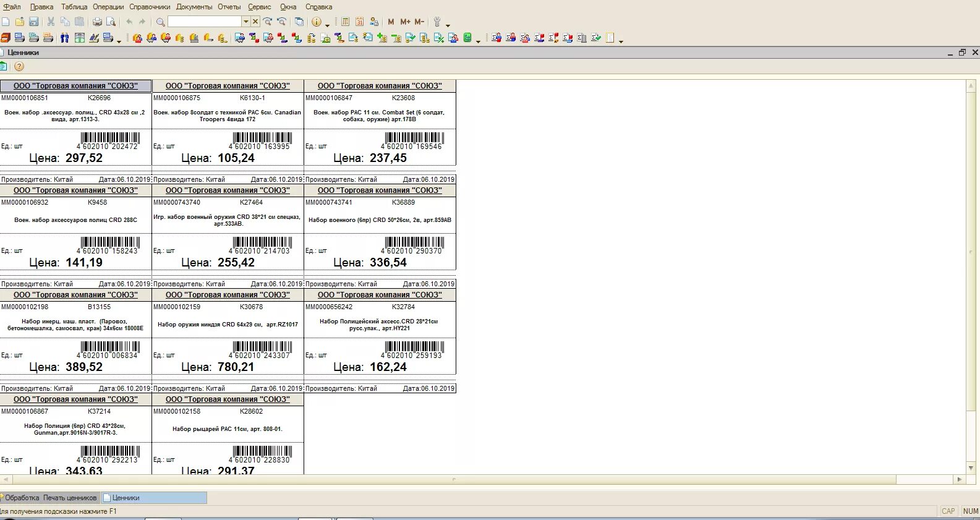Click the sigma with green checkmark icon
The width and height of the screenshot is (980, 520).
tap(596, 38)
